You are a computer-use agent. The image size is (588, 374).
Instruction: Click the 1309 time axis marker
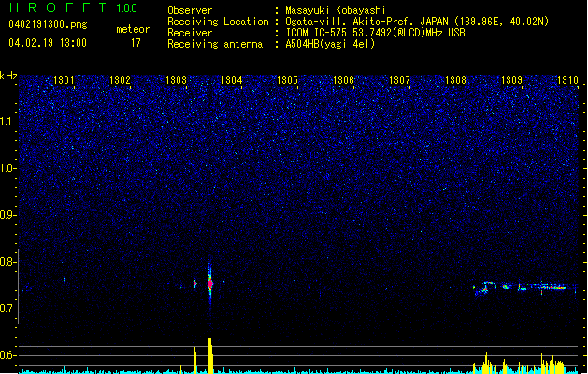click(511, 80)
